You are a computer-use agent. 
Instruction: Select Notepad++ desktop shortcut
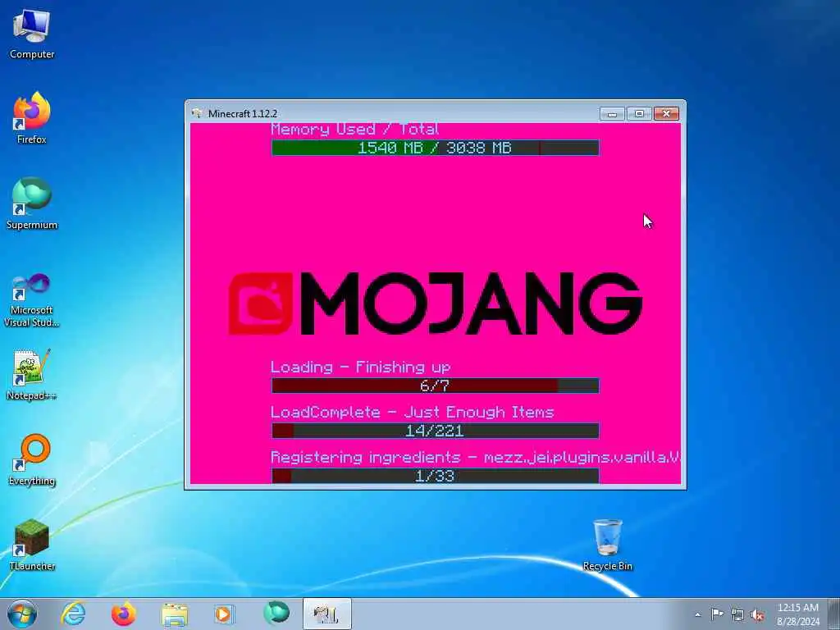[x=32, y=375]
